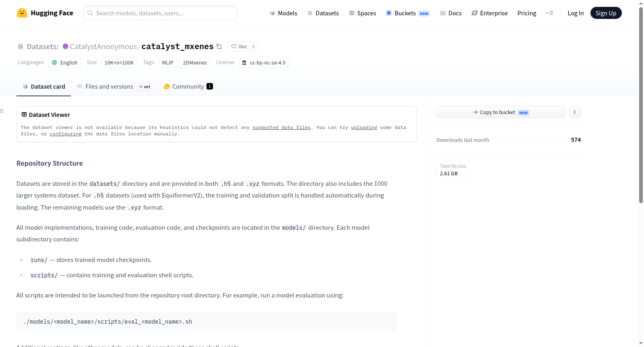Viewport: 644px width, 347px height.
Task: Click the scrollbar up arrow
Action: (x=641, y=3)
